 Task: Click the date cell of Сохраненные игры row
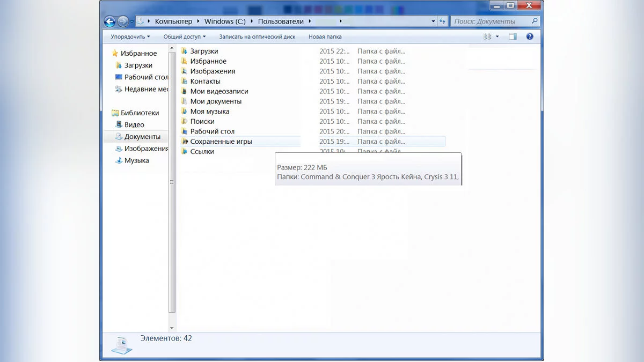[x=334, y=142]
